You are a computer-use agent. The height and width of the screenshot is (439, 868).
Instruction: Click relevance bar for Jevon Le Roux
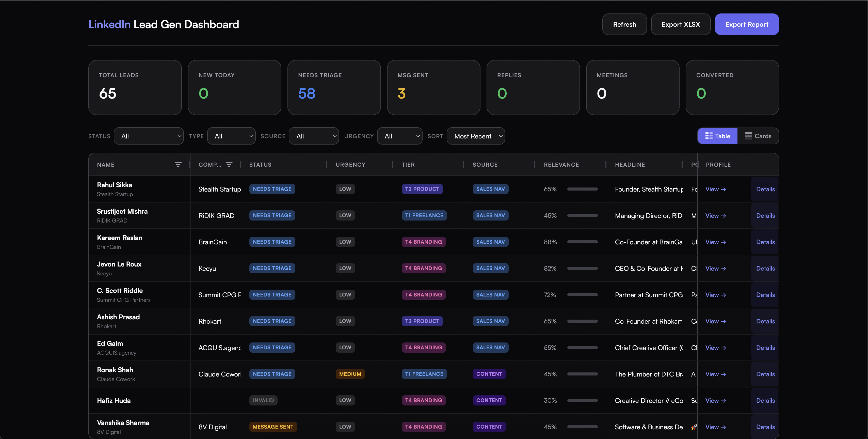tap(582, 268)
